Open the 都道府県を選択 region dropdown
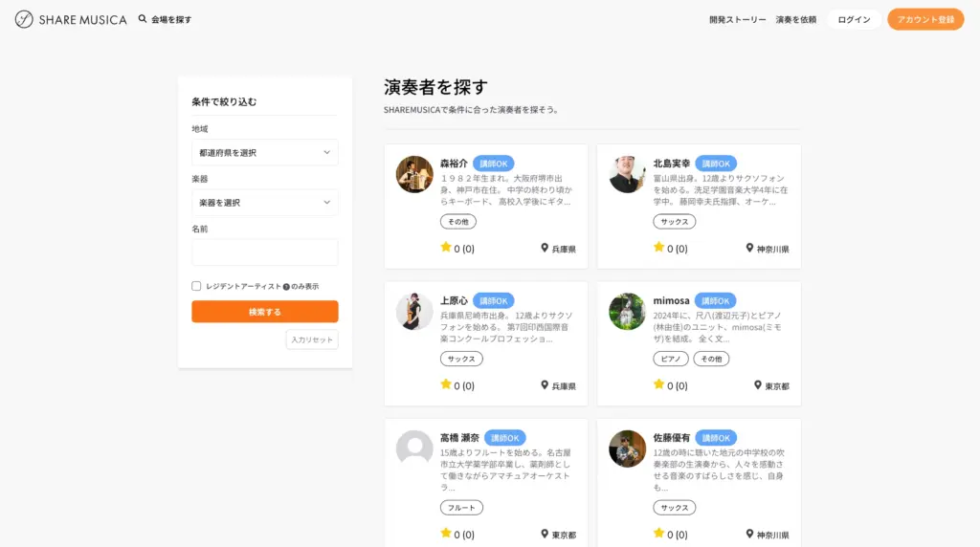980x547 pixels. click(264, 152)
